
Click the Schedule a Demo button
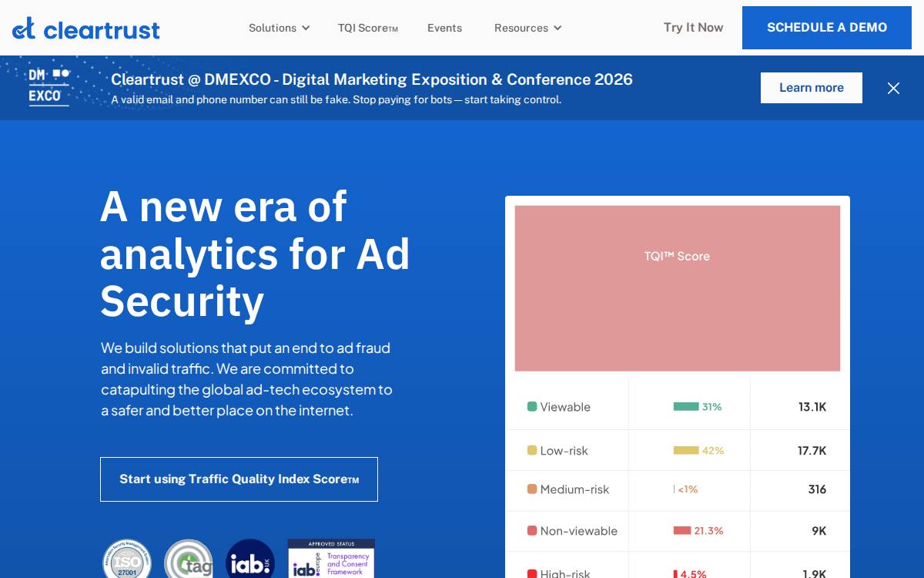(827, 28)
